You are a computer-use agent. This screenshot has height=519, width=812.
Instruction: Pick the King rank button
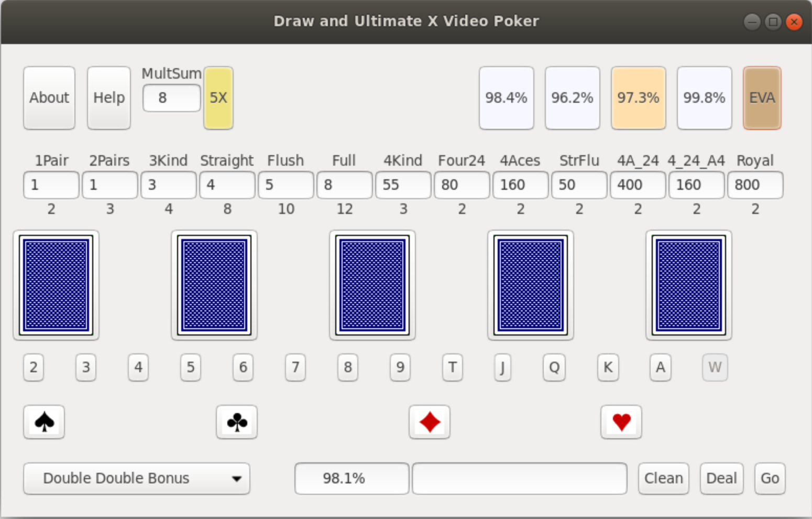(x=608, y=367)
